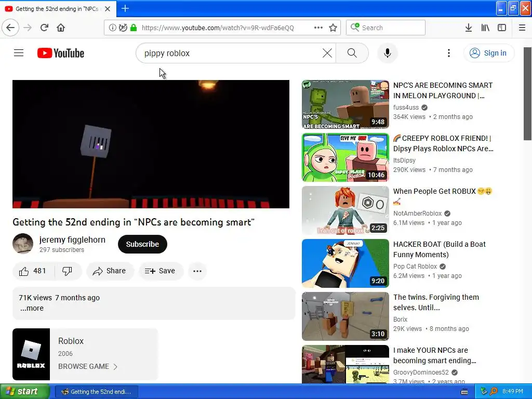Open 'HACKER BOAT (Build a Boat Funny Moments)' thumbnail
The width and height of the screenshot is (532, 399).
point(345,263)
